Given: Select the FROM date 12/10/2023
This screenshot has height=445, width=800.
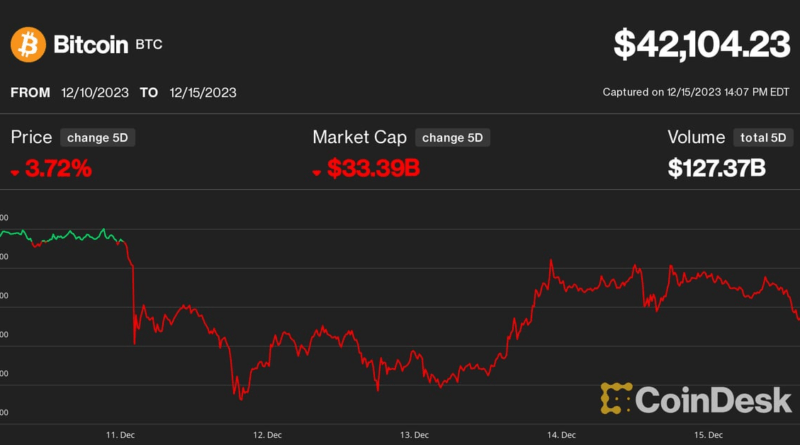Looking at the screenshot, I should click(x=95, y=92).
